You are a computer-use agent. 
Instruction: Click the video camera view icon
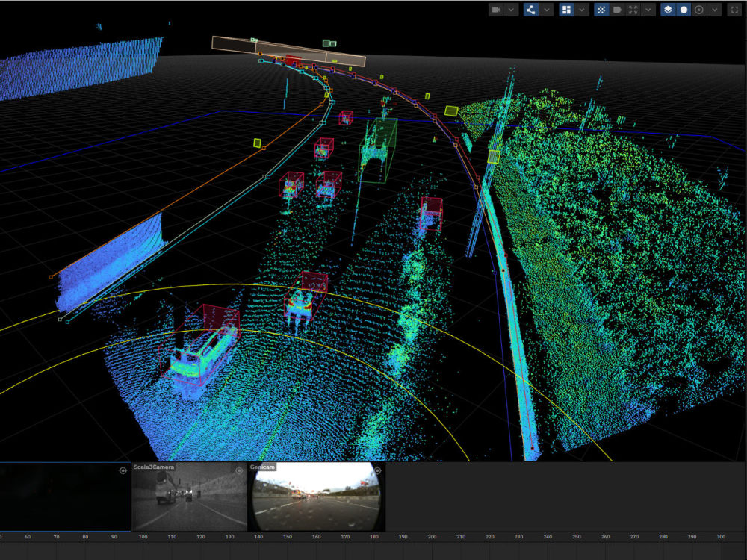(x=496, y=10)
